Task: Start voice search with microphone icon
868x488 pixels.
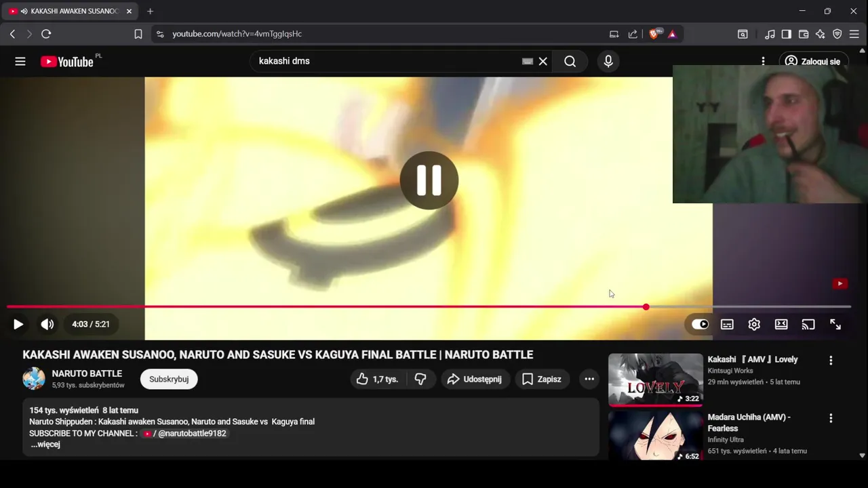Action: 608,62
